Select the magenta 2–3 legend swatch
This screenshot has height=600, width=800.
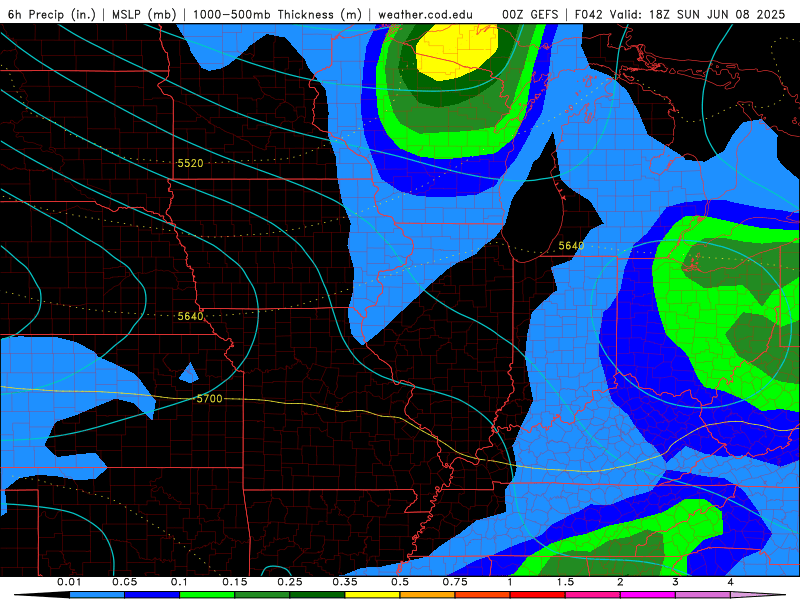pyautogui.click(x=648, y=595)
